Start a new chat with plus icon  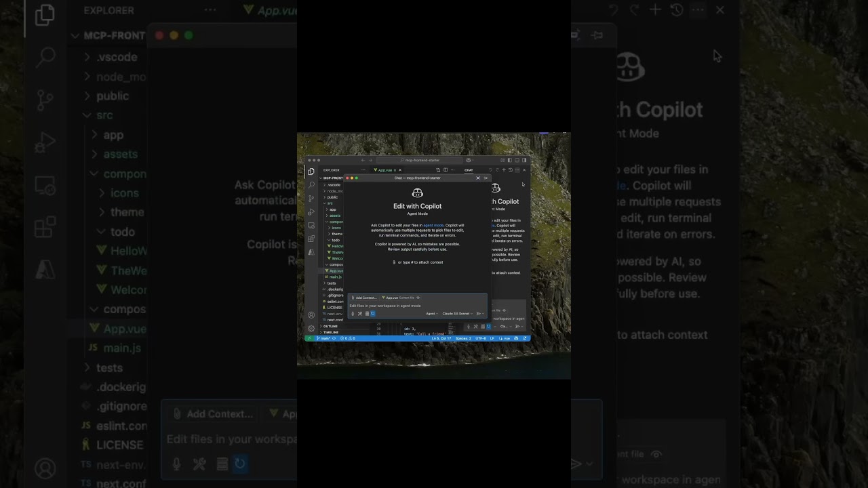(504, 170)
